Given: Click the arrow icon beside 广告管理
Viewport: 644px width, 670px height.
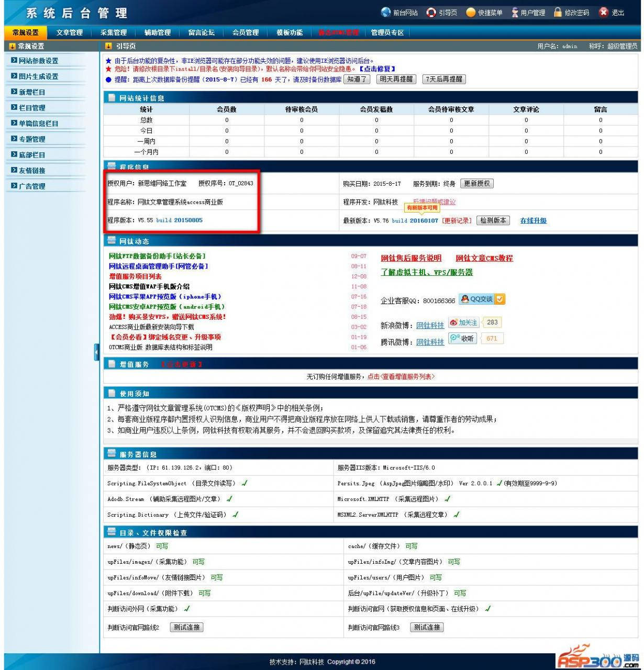Looking at the screenshot, I should (14, 186).
